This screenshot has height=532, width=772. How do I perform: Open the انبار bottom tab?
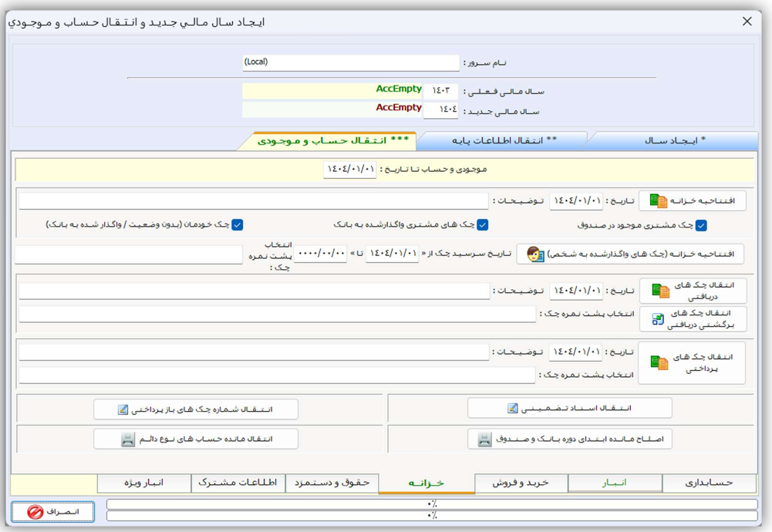click(615, 483)
